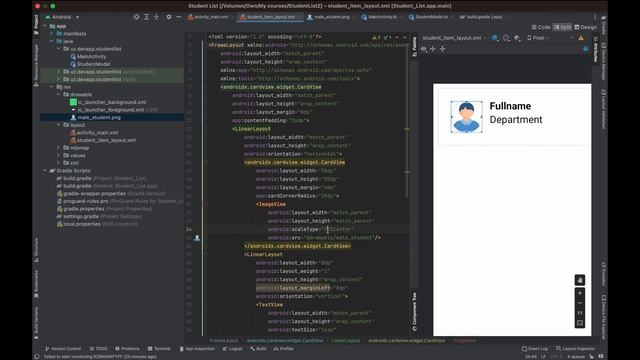
Task: Open Terminal tool window
Action: 159,349
